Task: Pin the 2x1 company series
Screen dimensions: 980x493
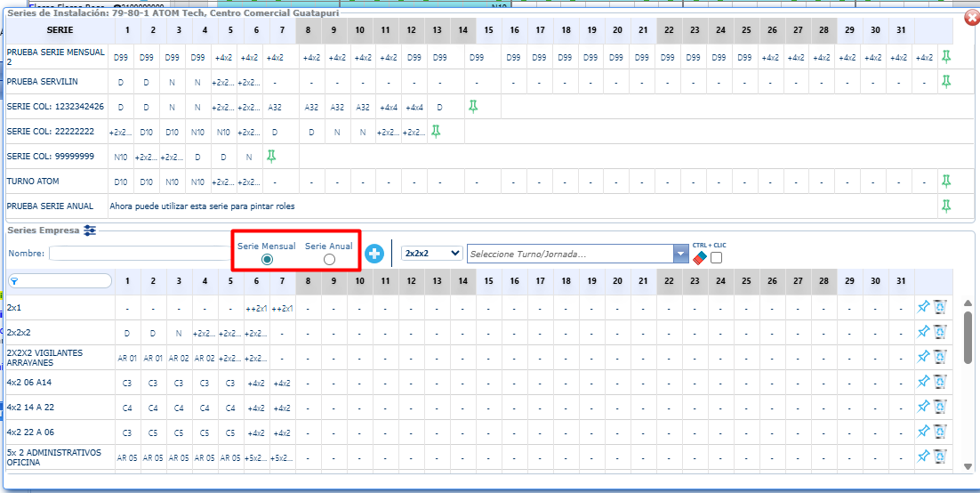Action: coord(924,308)
